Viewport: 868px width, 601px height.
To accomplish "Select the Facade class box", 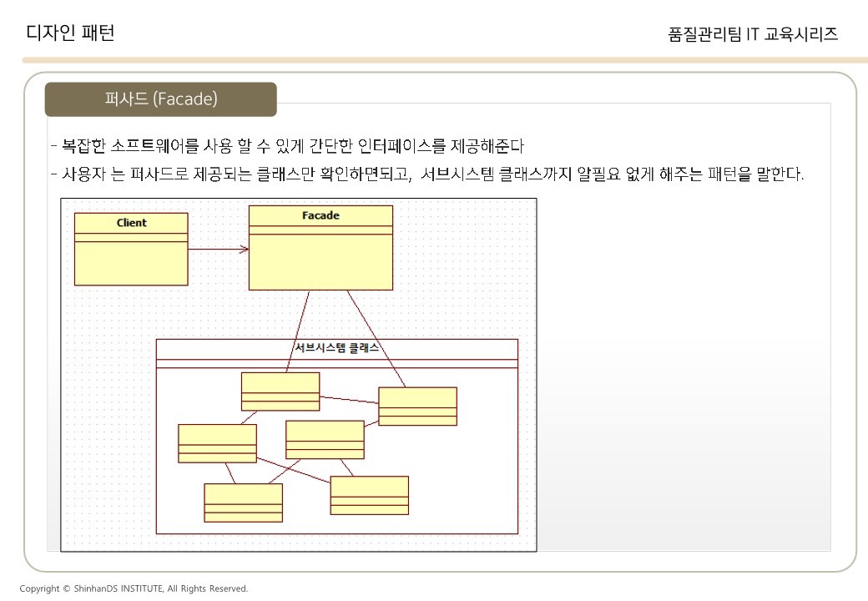I will (320, 248).
